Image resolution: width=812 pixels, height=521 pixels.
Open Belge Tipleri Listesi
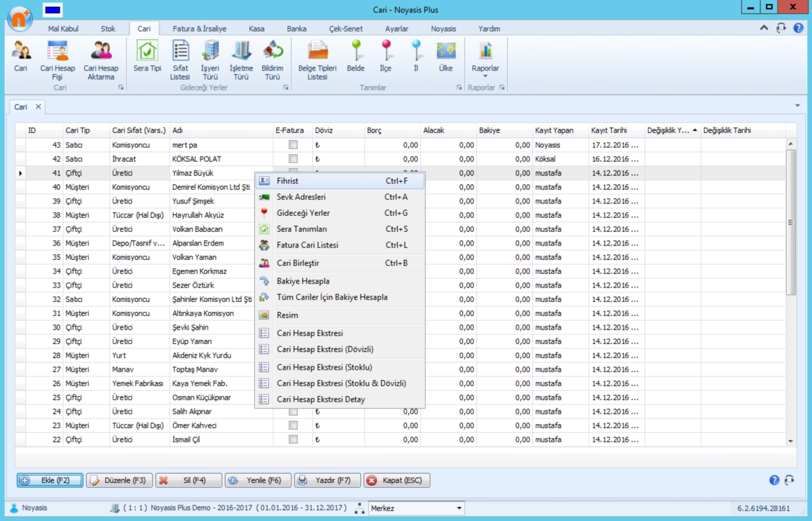[317, 60]
